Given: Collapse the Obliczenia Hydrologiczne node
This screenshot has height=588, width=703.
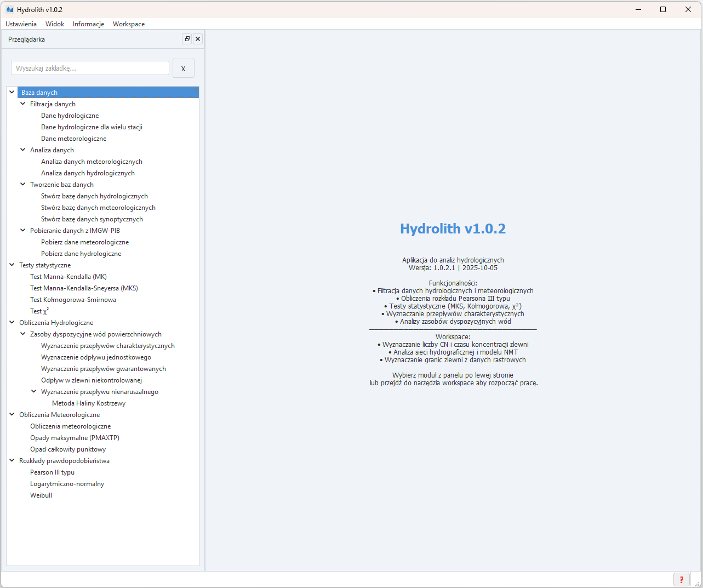Looking at the screenshot, I should point(12,322).
